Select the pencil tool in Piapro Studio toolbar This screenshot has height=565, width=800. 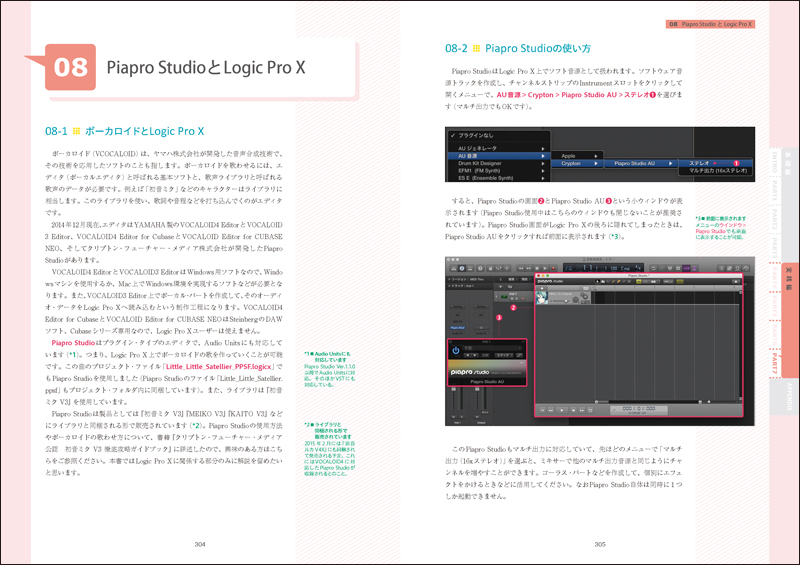tap(613, 281)
